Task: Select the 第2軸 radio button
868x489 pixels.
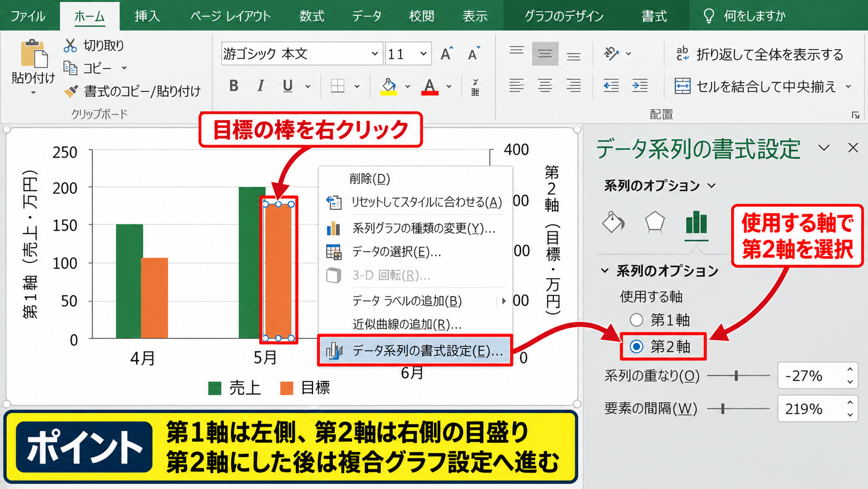Action: coord(636,347)
